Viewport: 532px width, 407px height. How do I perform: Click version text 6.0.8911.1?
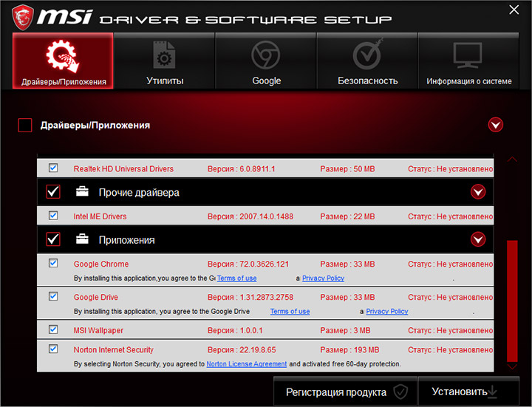coord(258,169)
